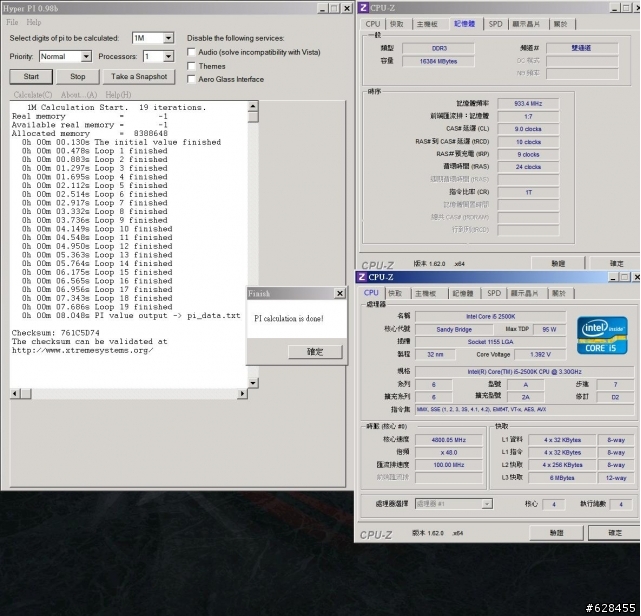This screenshot has height=616, width=641.
Task: Click the log horizontal scroll left arrow
Action: pos(15,393)
